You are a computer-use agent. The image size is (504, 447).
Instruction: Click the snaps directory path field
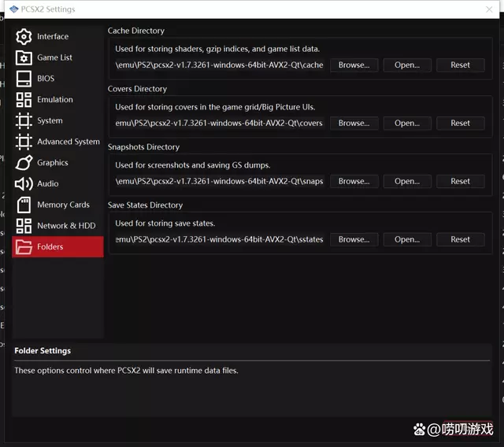pyautogui.click(x=219, y=182)
